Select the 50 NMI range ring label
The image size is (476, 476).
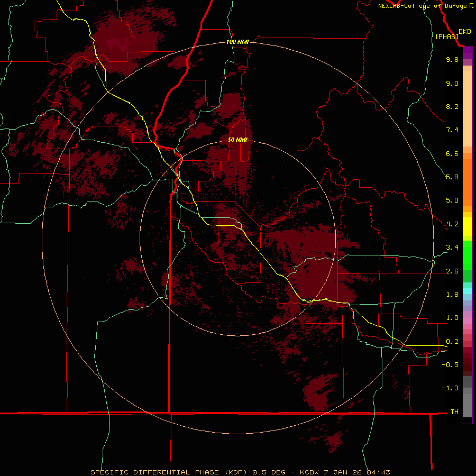pyautogui.click(x=237, y=140)
